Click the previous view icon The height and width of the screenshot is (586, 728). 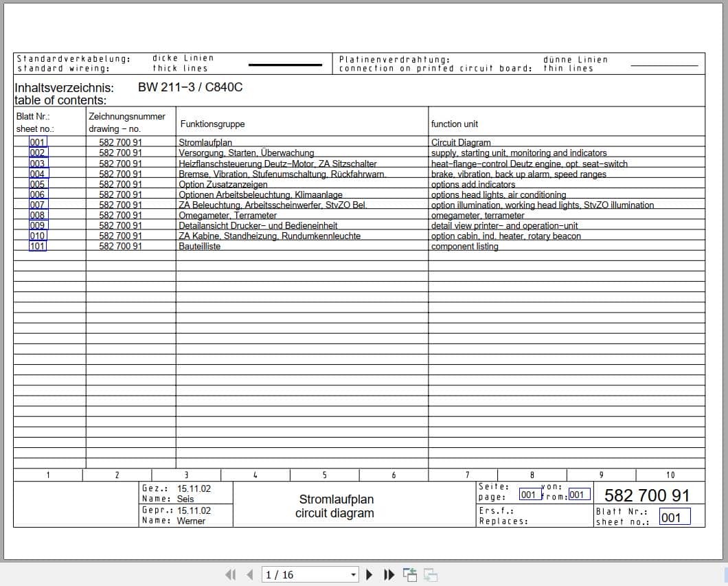pos(409,575)
